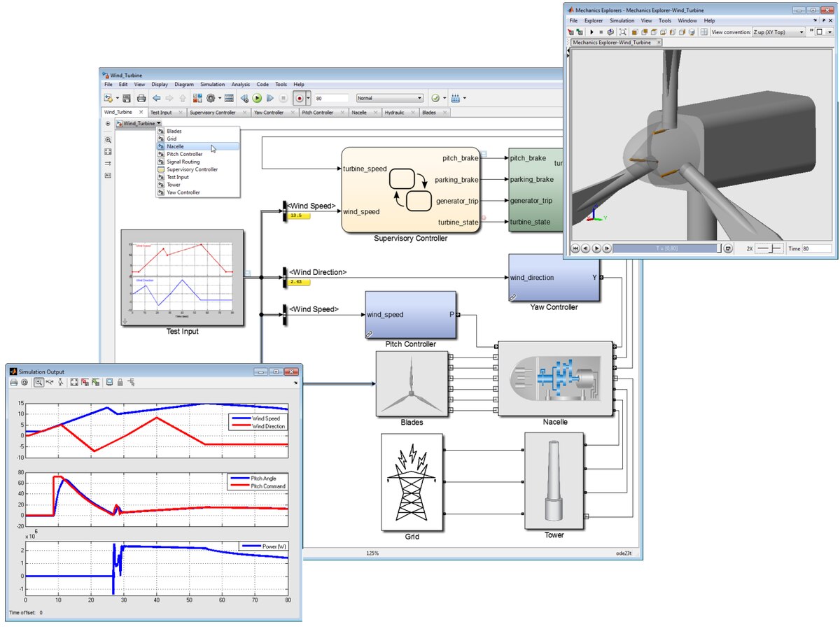Switch to the Pitch Controller tab

[x=318, y=112]
